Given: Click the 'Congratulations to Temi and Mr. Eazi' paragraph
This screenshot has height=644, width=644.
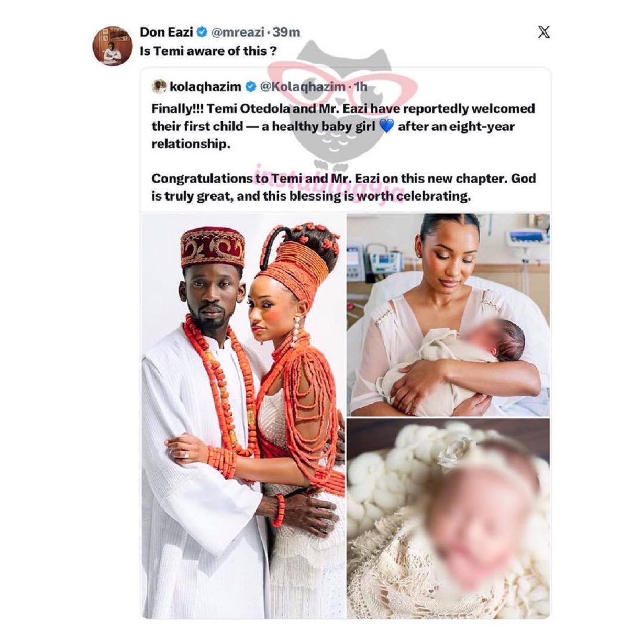Looking at the screenshot, I should 344,187.
